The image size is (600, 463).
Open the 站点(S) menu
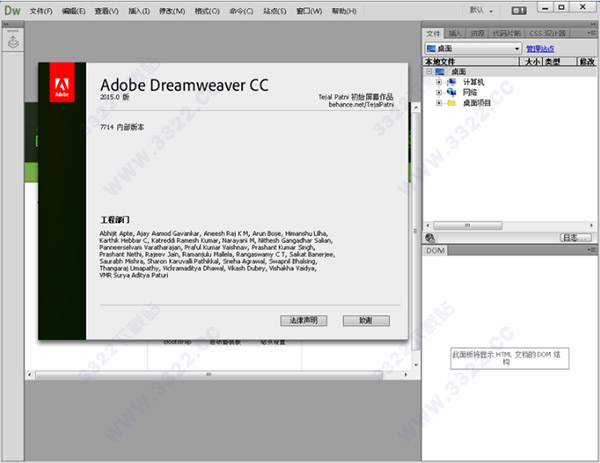point(274,11)
